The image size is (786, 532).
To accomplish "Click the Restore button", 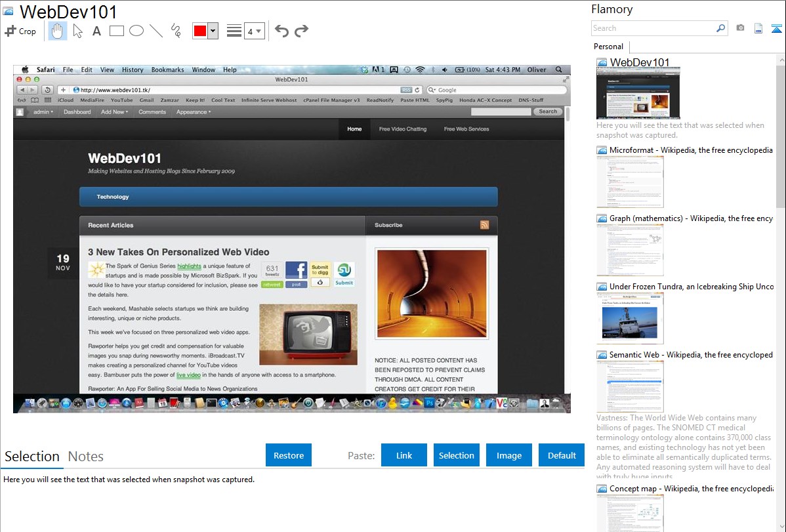I will tap(289, 455).
